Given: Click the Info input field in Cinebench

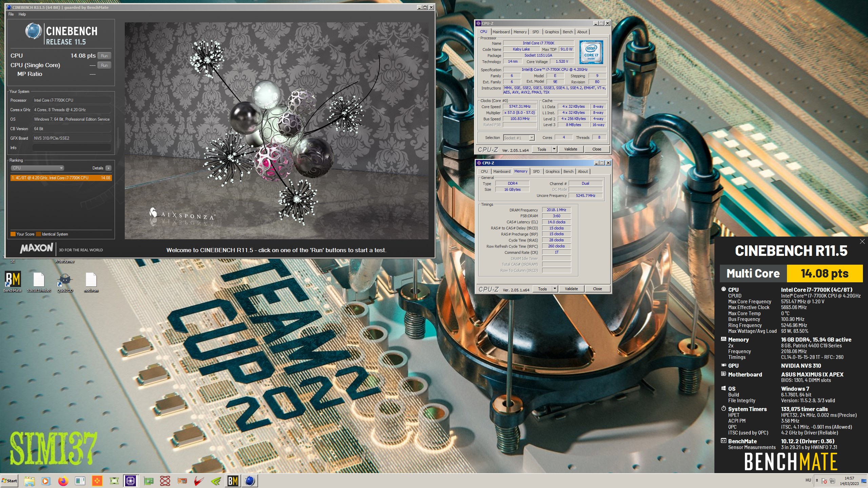Looking at the screenshot, I should tap(72, 148).
